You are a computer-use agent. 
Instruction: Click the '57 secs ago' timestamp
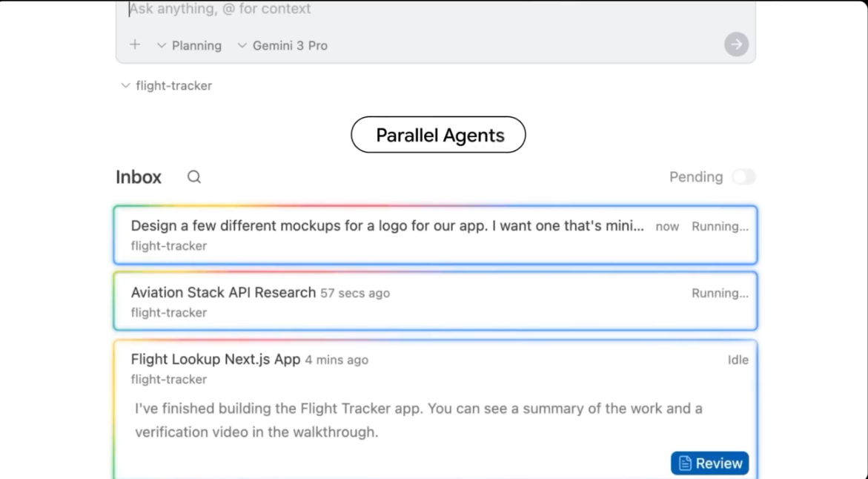(355, 293)
